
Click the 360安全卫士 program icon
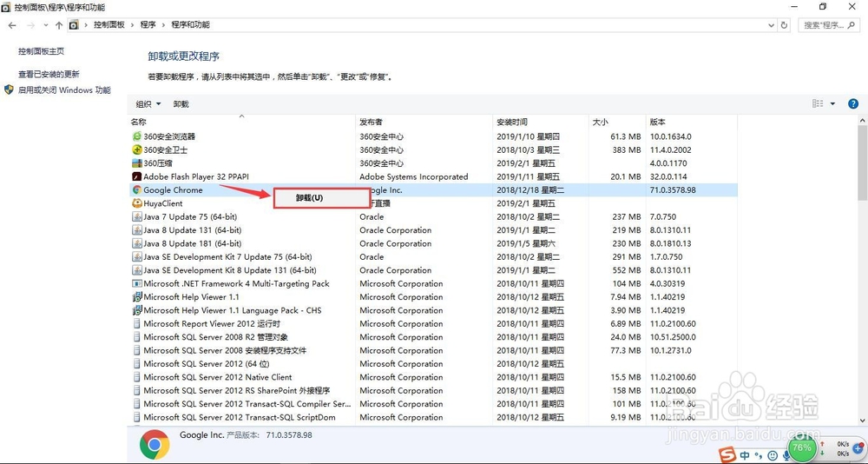tap(137, 149)
